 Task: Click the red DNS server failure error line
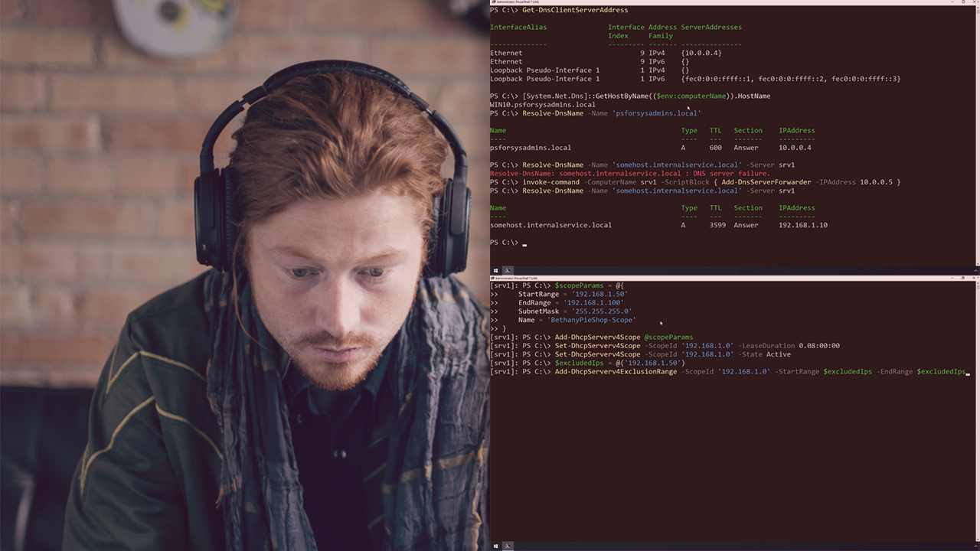(x=629, y=174)
